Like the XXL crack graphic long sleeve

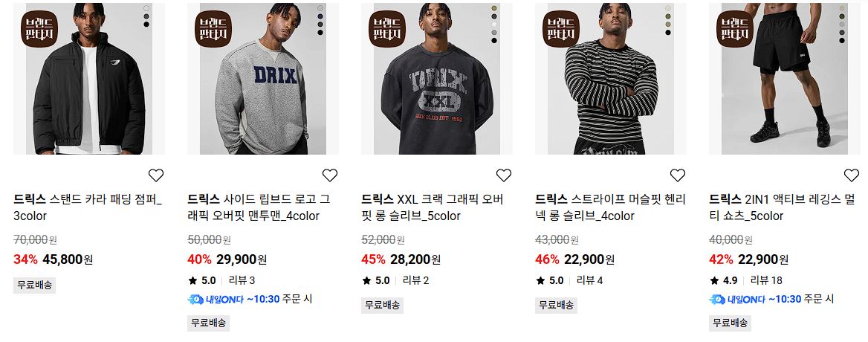(504, 175)
